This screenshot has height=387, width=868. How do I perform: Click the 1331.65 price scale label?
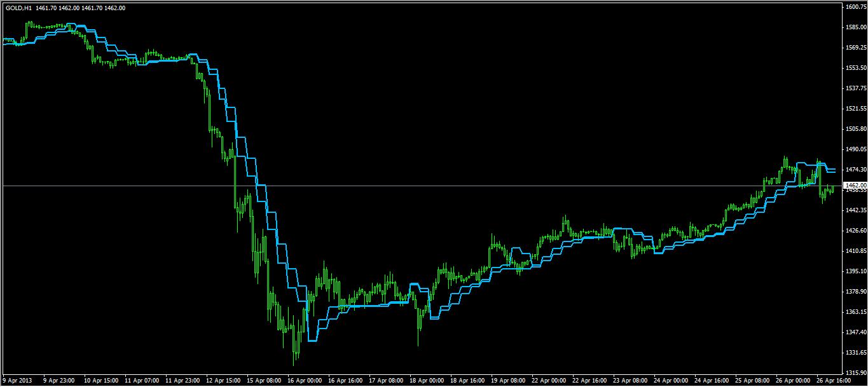point(855,353)
